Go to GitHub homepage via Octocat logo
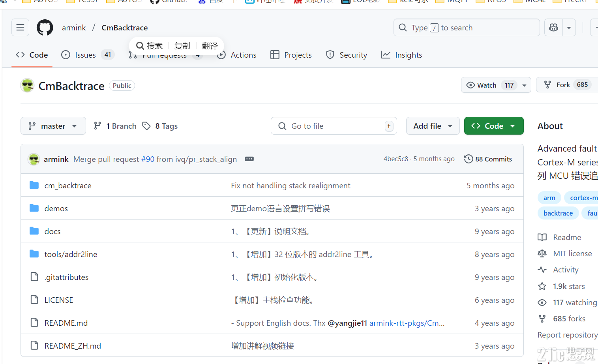 click(x=45, y=28)
